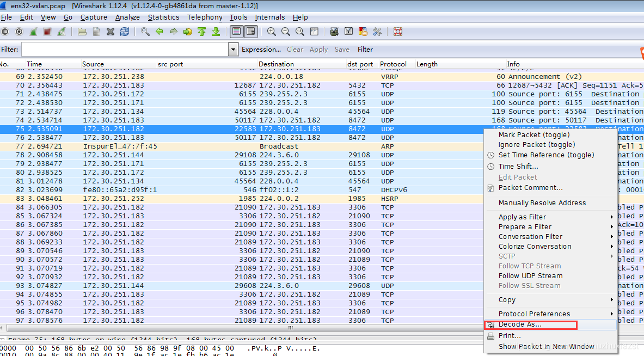
Task: Zoom out packet text
Action: point(285,32)
